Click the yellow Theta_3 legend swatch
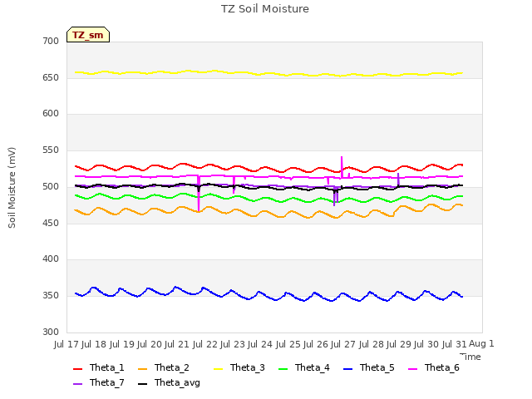 click(x=218, y=369)
